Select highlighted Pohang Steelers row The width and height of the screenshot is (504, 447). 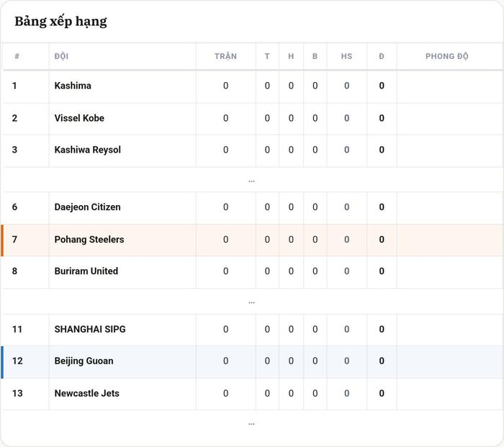click(x=252, y=240)
